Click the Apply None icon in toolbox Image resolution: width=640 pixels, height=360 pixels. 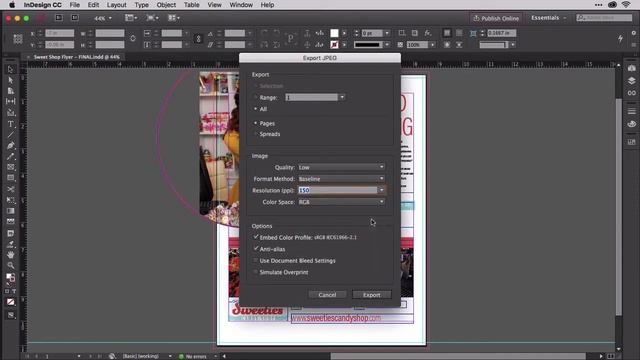(x=11, y=302)
